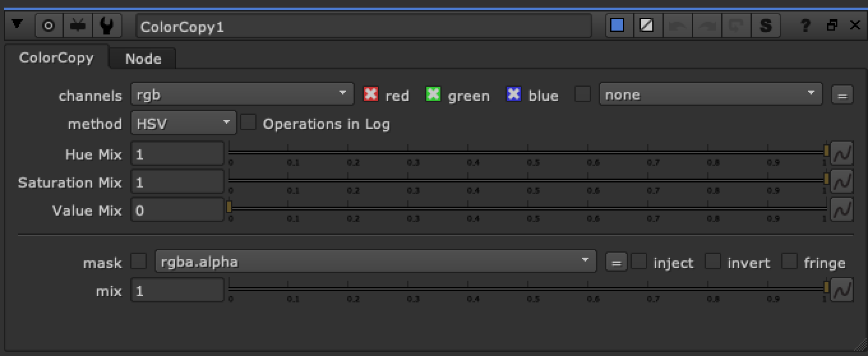Enable Operations in Log checkbox
Image resolution: width=868 pixels, height=356 pixels.
248,123
